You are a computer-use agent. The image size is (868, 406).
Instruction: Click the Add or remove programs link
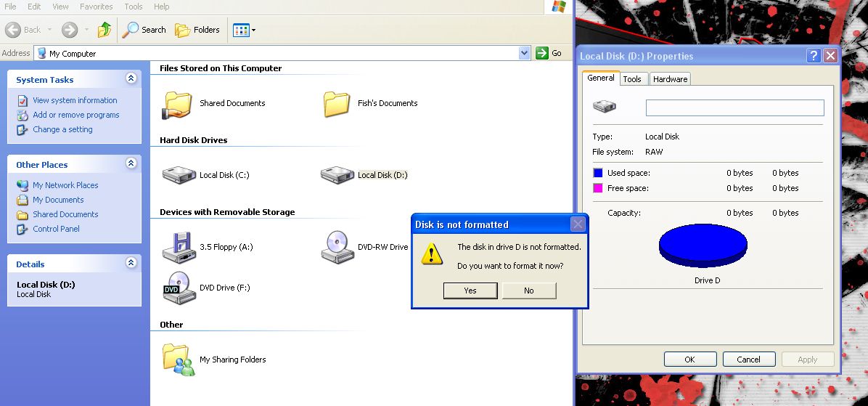click(75, 115)
